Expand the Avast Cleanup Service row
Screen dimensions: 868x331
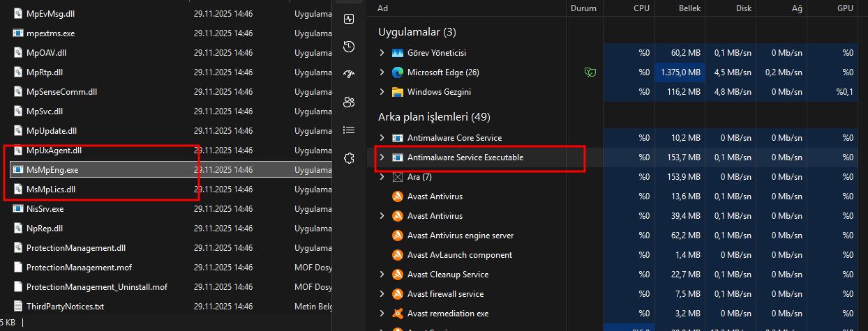tap(382, 275)
